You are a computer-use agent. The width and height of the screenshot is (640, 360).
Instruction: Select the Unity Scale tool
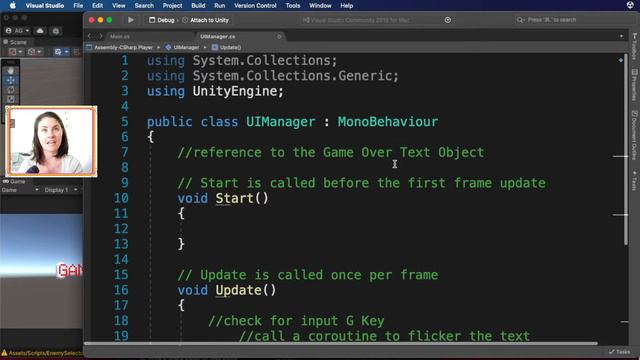[x=11, y=99]
